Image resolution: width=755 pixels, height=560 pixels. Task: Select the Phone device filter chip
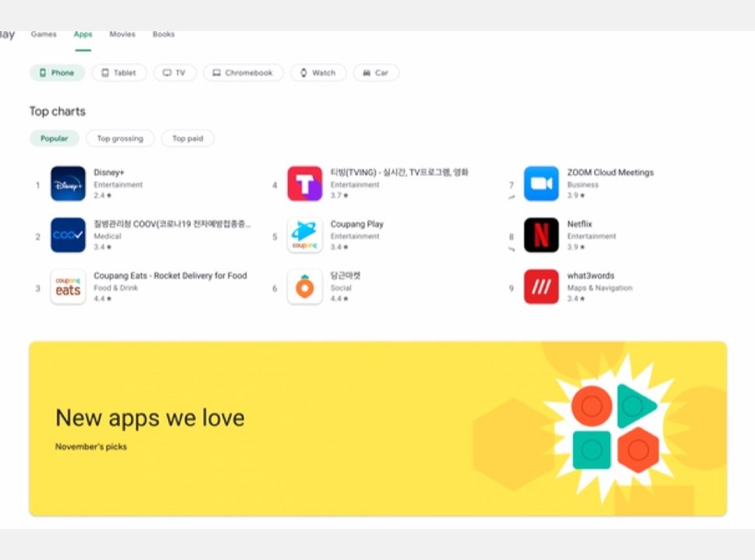point(58,72)
